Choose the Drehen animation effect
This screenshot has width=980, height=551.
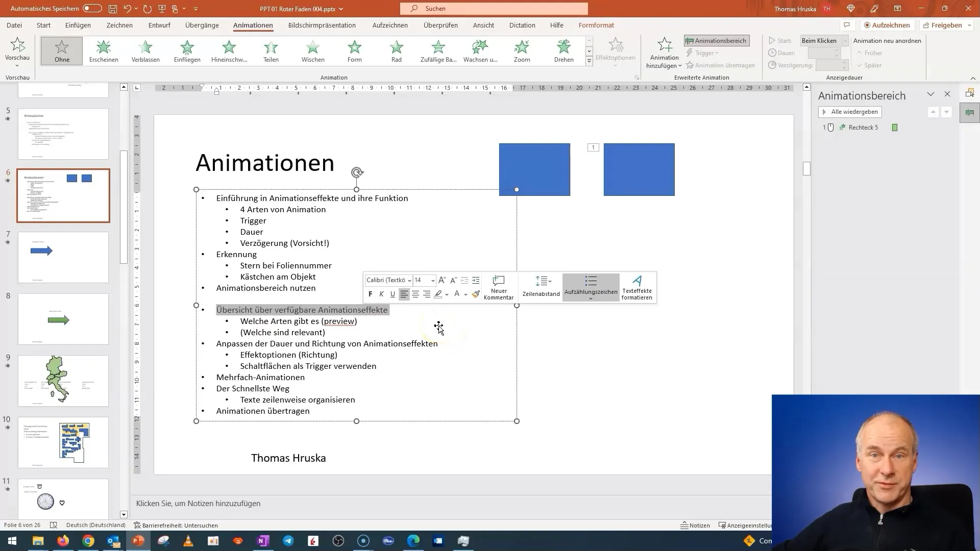point(564,51)
